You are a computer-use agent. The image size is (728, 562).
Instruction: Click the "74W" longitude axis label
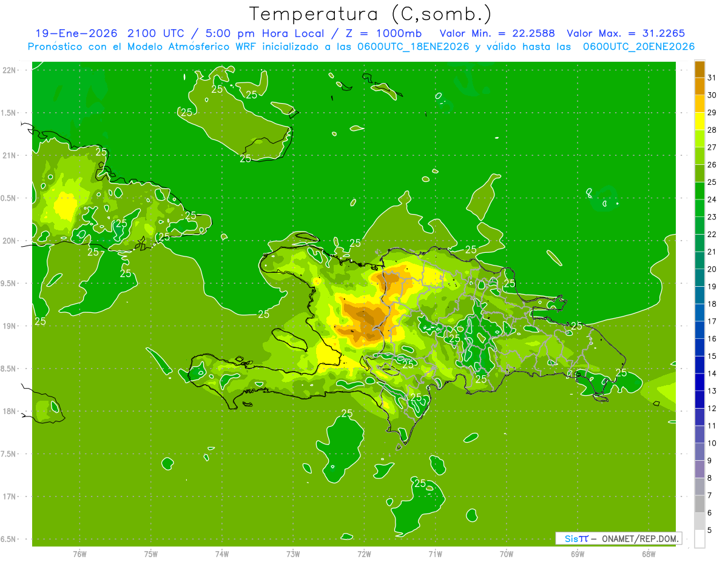(222, 554)
